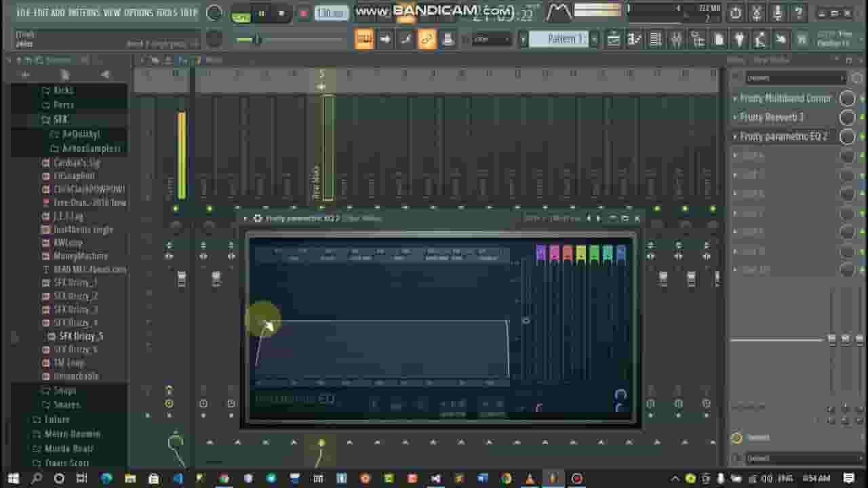Click the Master track volume fader
This screenshot has width=868, height=488.
tap(182, 279)
